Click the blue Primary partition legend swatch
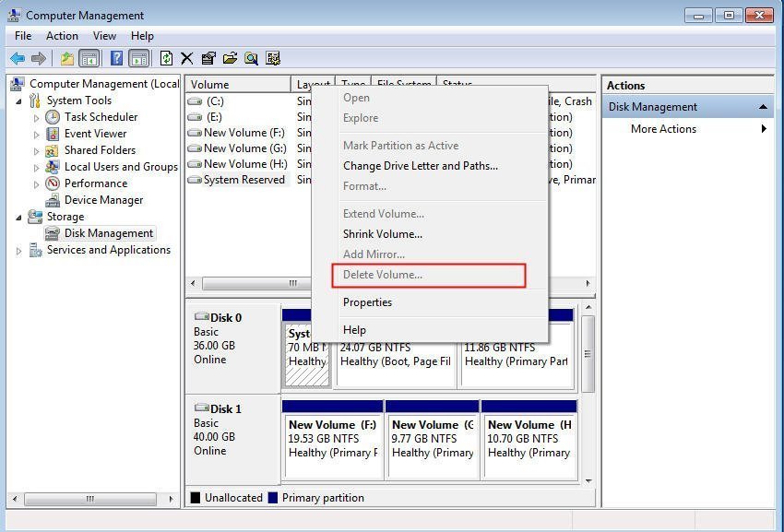The image size is (784, 532). click(x=273, y=498)
